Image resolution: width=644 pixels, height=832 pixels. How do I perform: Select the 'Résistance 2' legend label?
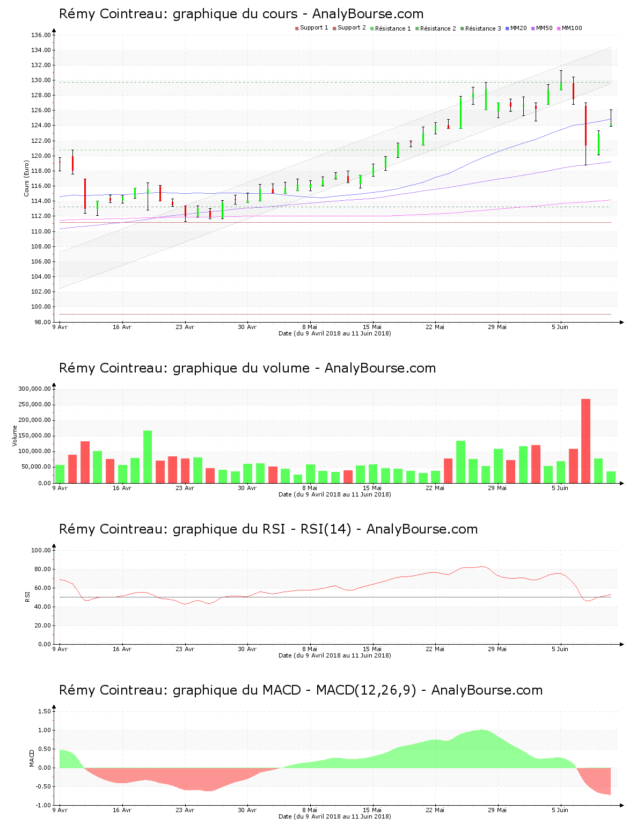click(438, 28)
